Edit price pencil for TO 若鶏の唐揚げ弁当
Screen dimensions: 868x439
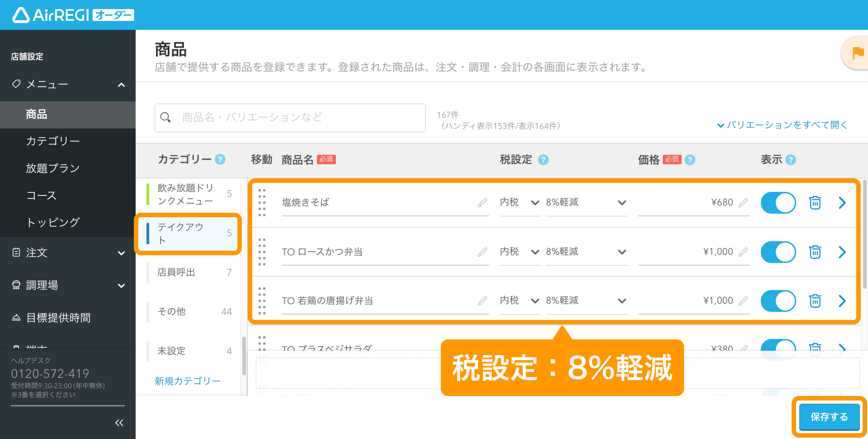point(743,301)
